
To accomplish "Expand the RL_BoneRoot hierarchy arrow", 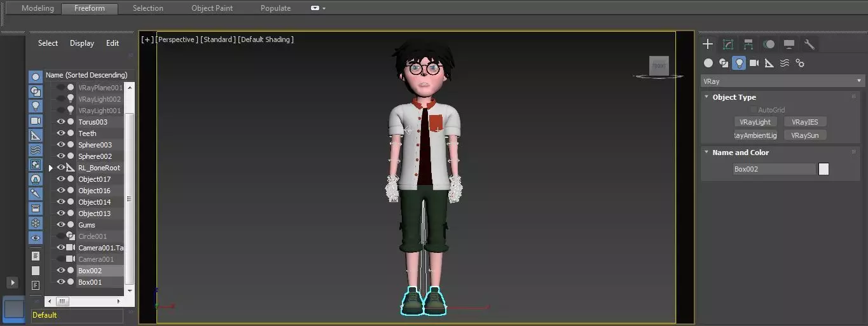I will tap(51, 168).
